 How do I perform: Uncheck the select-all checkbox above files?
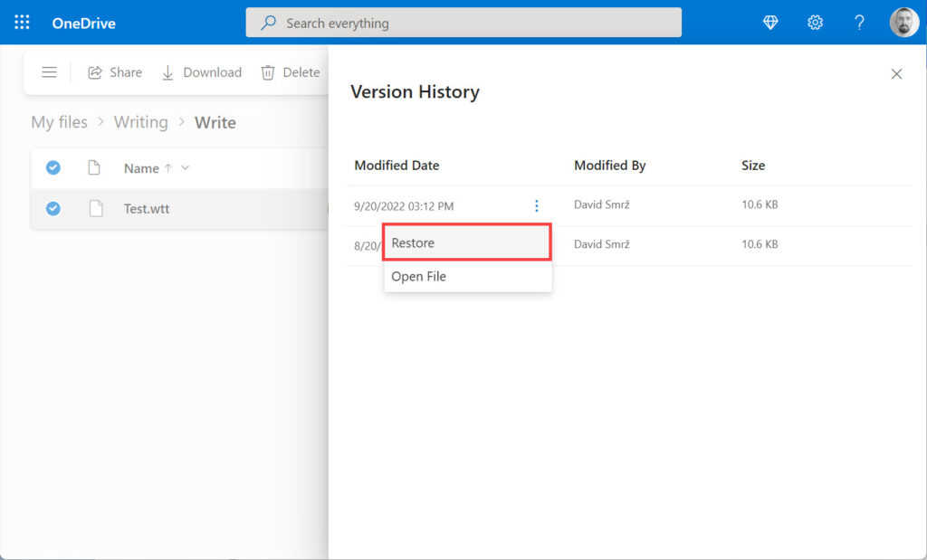pos(53,167)
